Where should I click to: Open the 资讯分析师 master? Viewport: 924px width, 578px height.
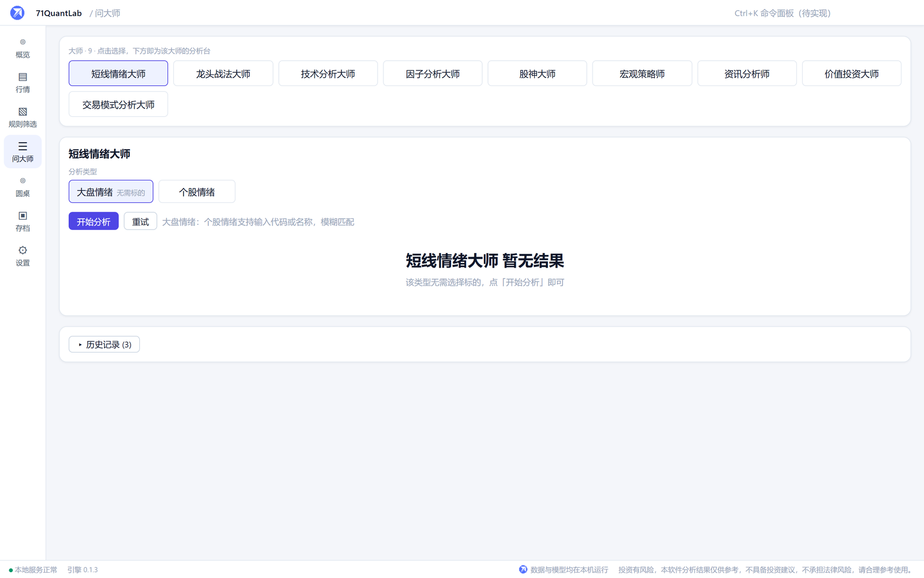tap(747, 73)
